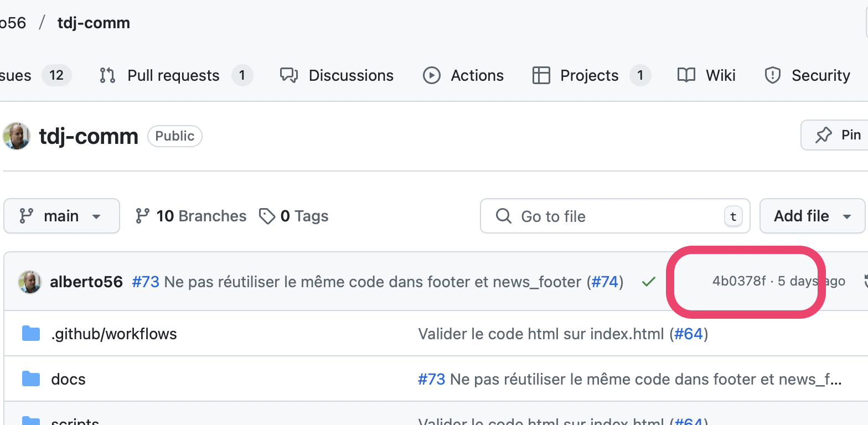Click the folder icon for .github/workflows

point(31,334)
